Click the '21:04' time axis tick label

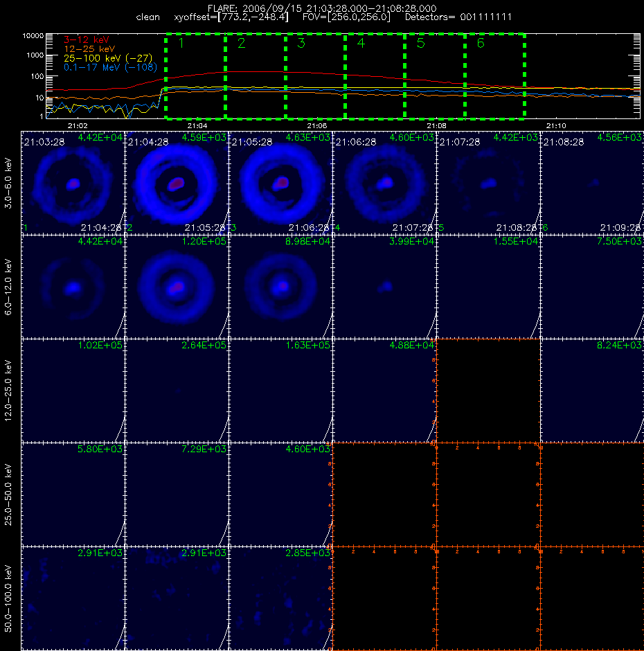pos(197,125)
